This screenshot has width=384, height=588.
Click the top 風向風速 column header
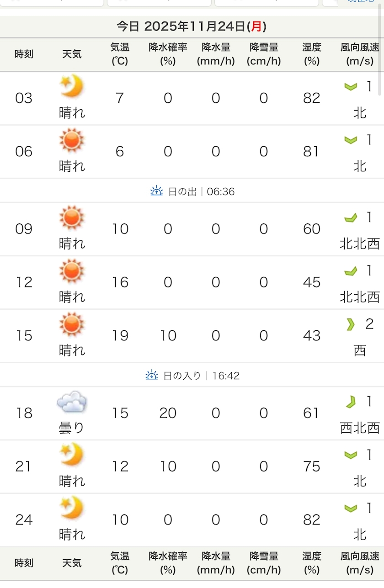coord(360,54)
